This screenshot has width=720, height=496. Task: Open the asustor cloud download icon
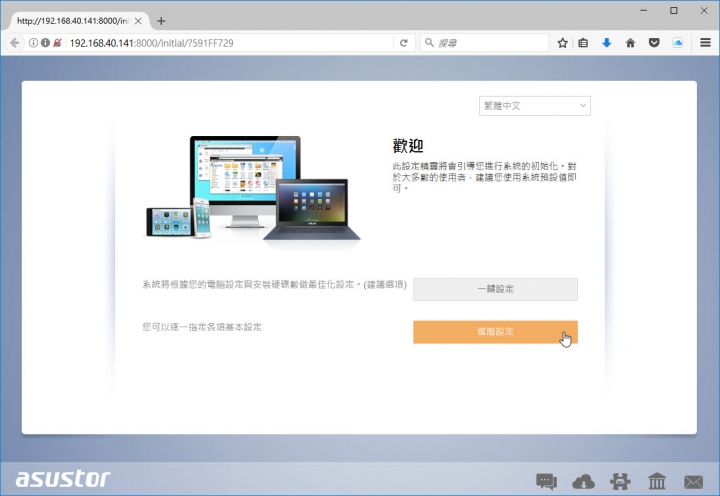coord(583,482)
